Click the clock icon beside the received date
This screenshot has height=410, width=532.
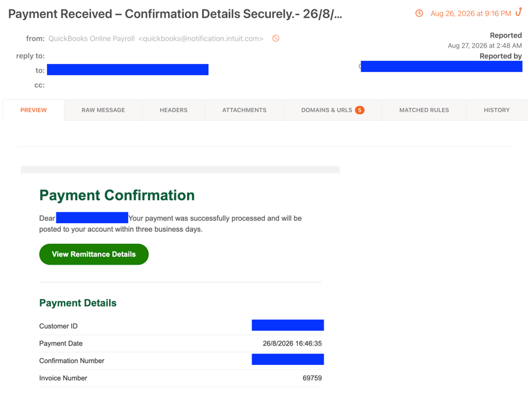tap(419, 13)
